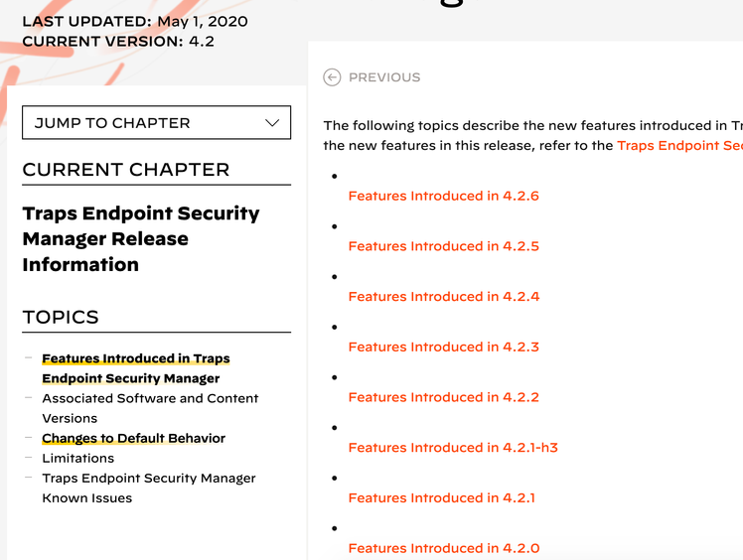
Task: Open Features Introduced in 4.2.6
Action: click(443, 196)
